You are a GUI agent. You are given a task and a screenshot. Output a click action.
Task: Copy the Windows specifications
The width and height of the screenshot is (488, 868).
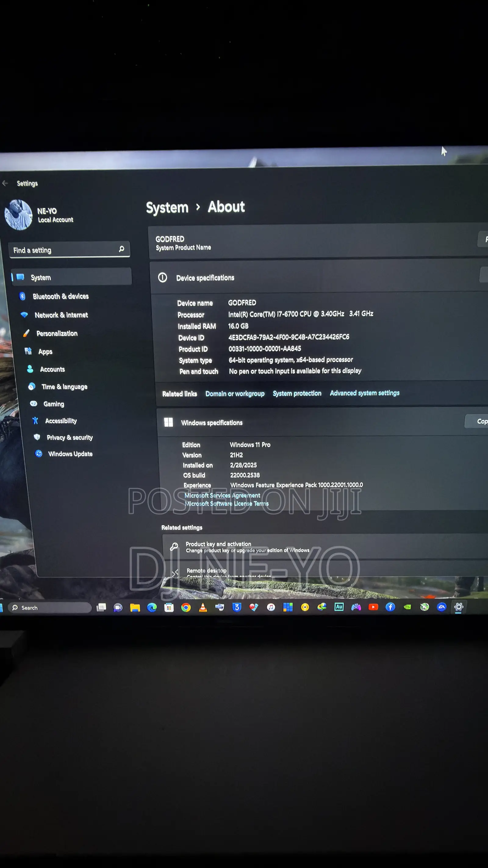tap(476, 421)
